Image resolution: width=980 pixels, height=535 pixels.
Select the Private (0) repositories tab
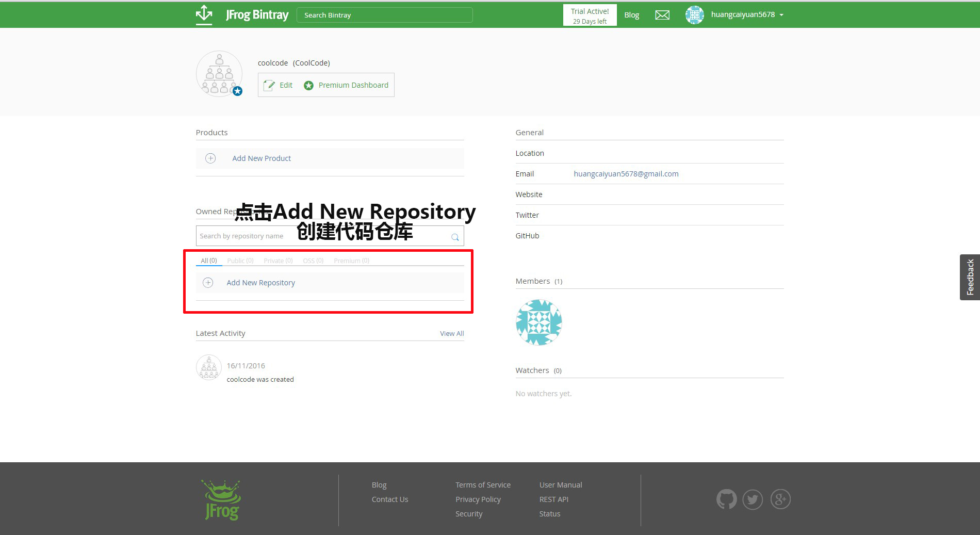tap(278, 261)
